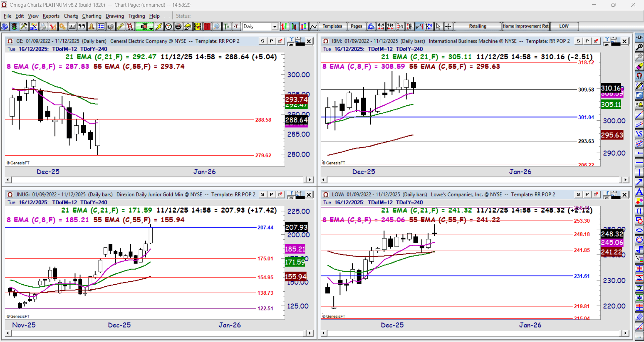This screenshot has height=342, width=644.
Task: Open the hammer and wrench tools icon
Action: pos(24,26)
